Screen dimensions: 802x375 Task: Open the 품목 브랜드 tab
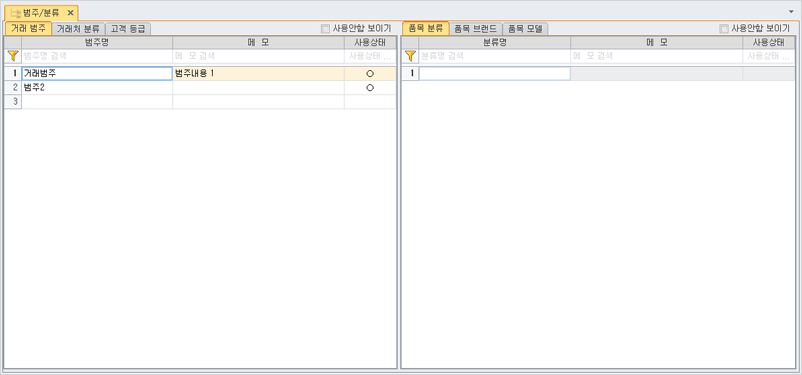point(476,29)
